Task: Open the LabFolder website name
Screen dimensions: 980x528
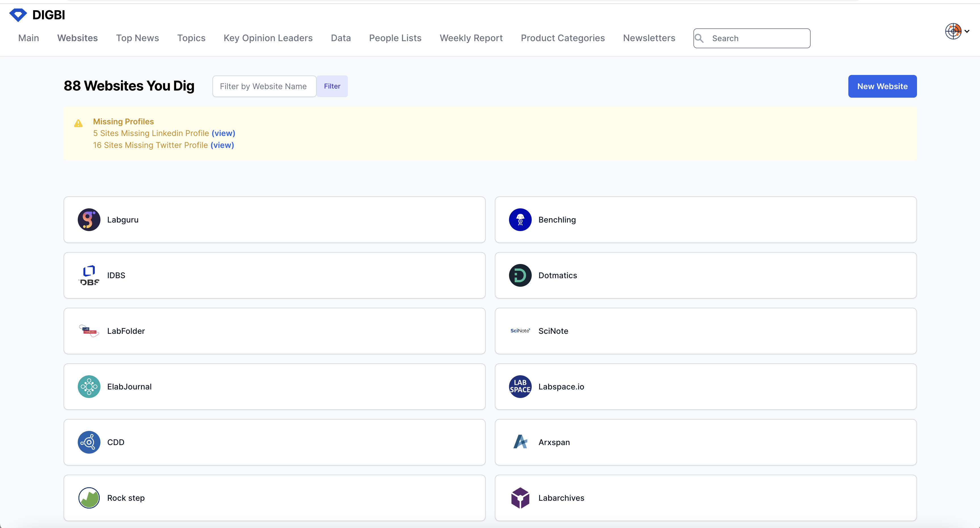Action: pos(126,331)
